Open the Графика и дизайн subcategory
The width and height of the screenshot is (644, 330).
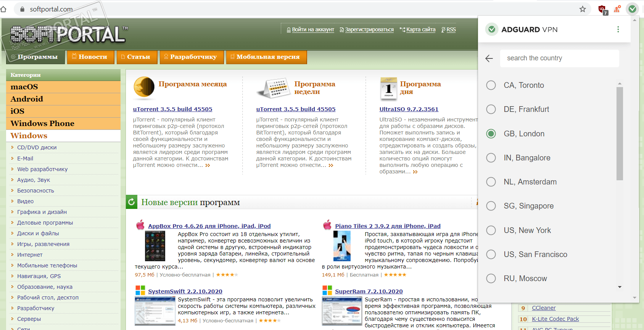[x=42, y=212]
